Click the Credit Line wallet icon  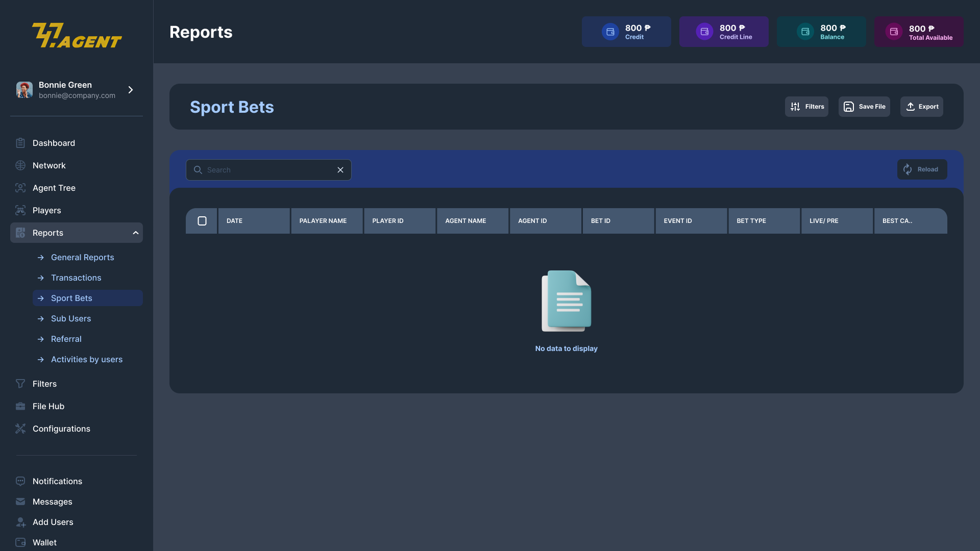[x=704, y=32]
